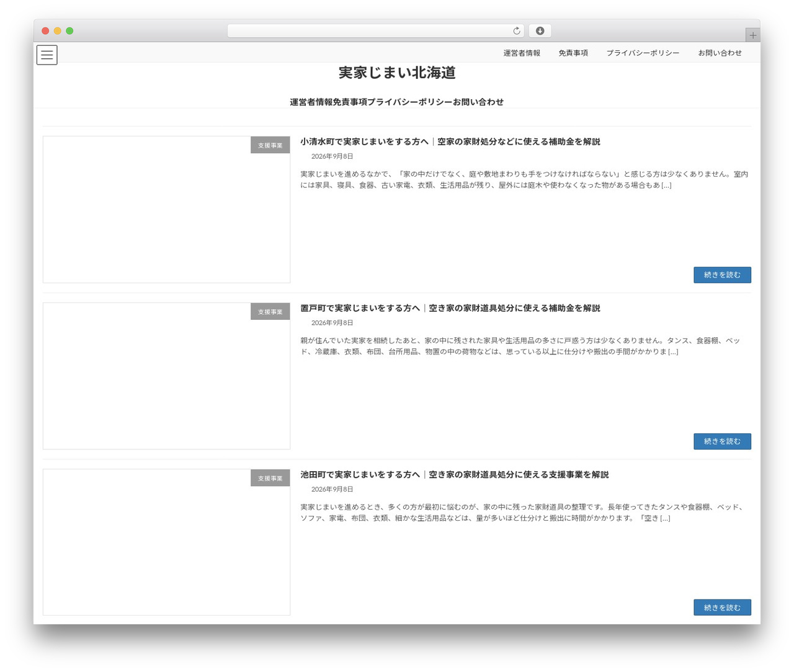The width and height of the screenshot is (794, 672).
Task: Open the 池田町 article thumbnail image
Action: (166, 542)
